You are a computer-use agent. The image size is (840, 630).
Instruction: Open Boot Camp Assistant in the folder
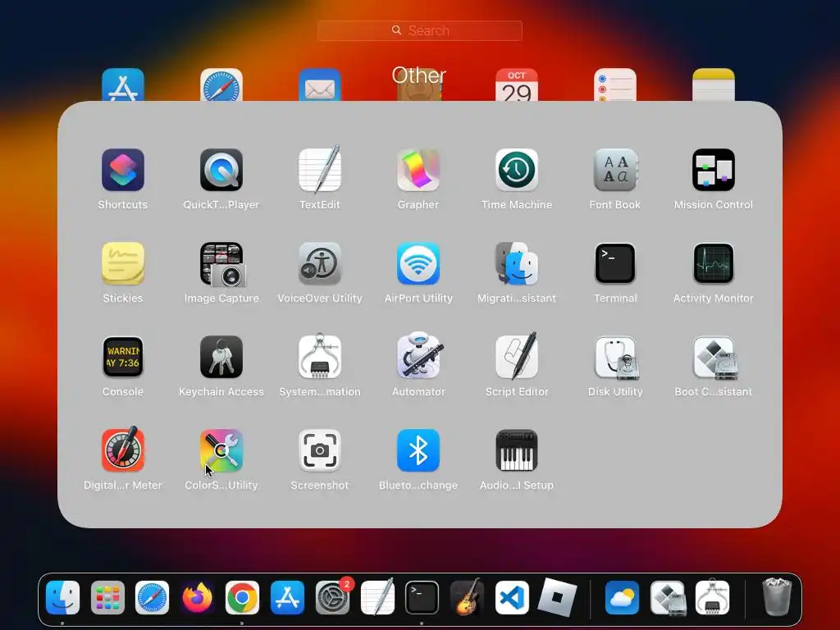click(714, 358)
